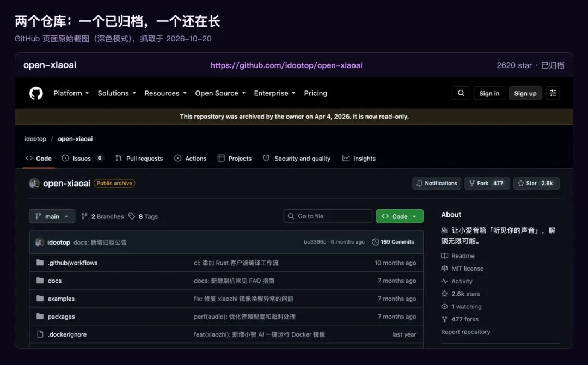Open the appearance settings sliders icon

[x=553, y=93]
